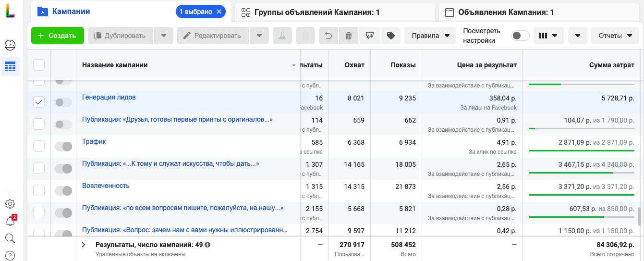Click the Трафик spend progress bar
Screen dimensions: 644x261
click(581, 150)
